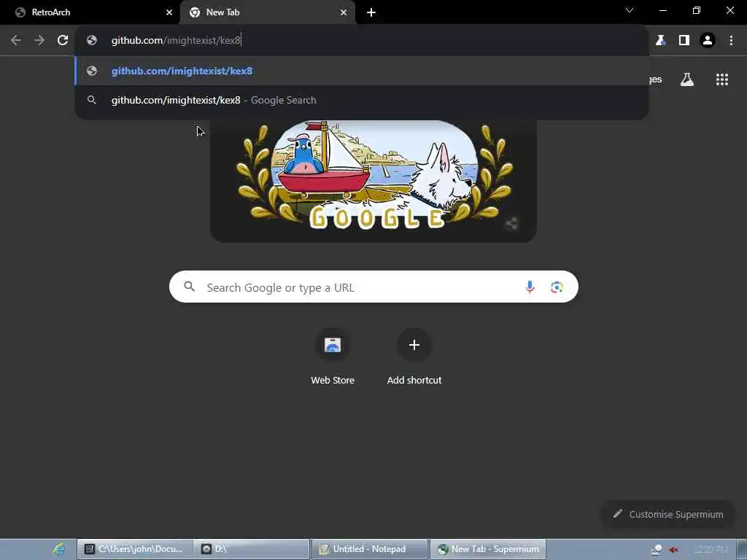Click the magnifier icon in the search box

[x=189, y=287]
